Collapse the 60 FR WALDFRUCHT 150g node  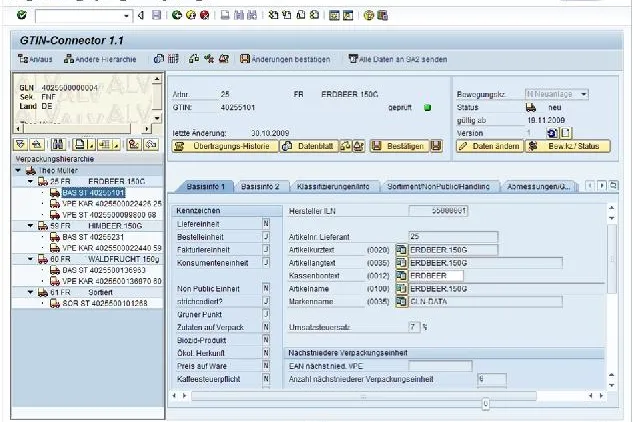click(x=31, y=259)
